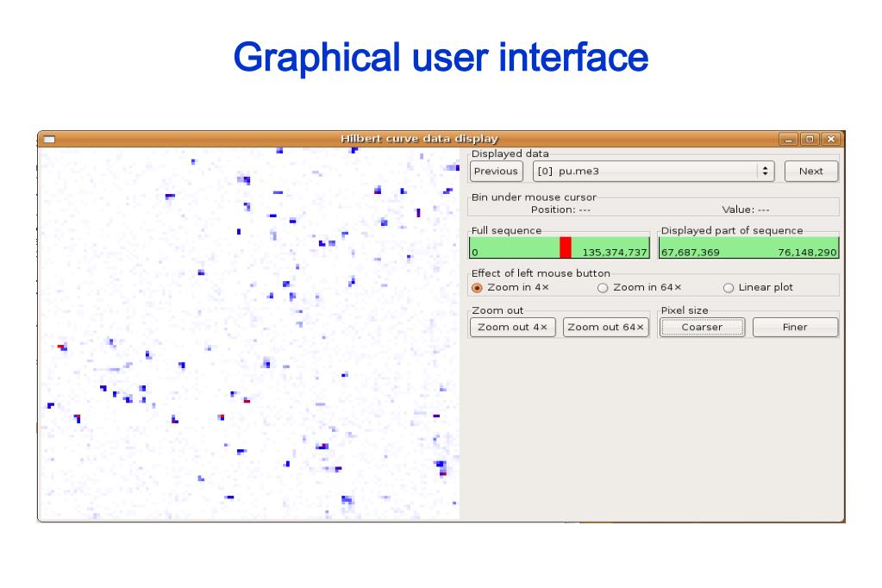Maximize the Hilbert curve data display window

coord(810,139)
